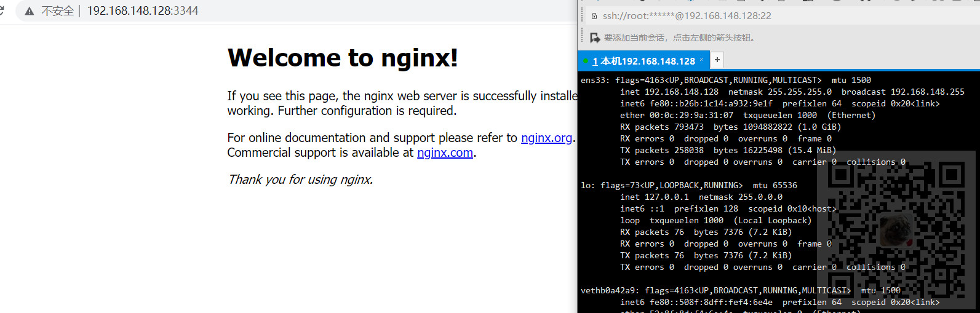Click the TX packets 258038 line
This screenshot has height=313, width=980.
728,150
